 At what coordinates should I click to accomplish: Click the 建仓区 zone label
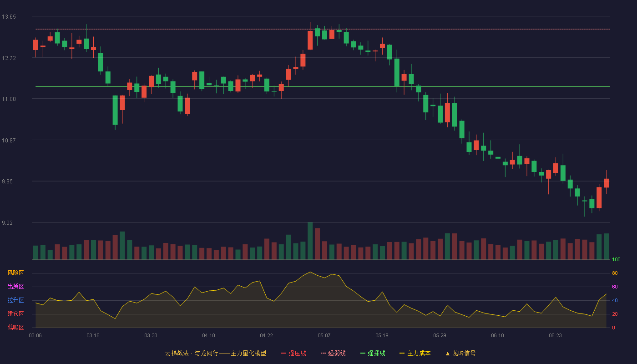[15, 314]
